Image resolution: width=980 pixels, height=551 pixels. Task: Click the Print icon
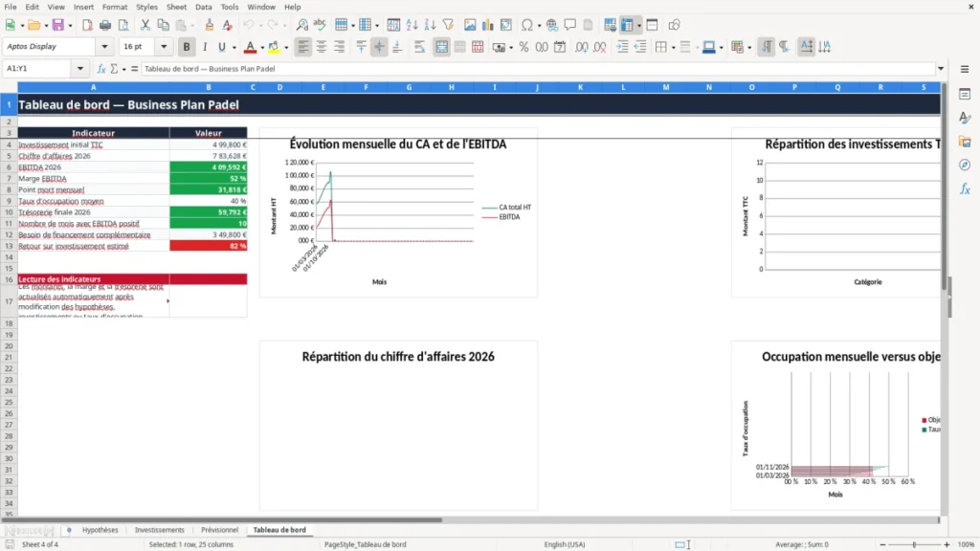(105, 25)
